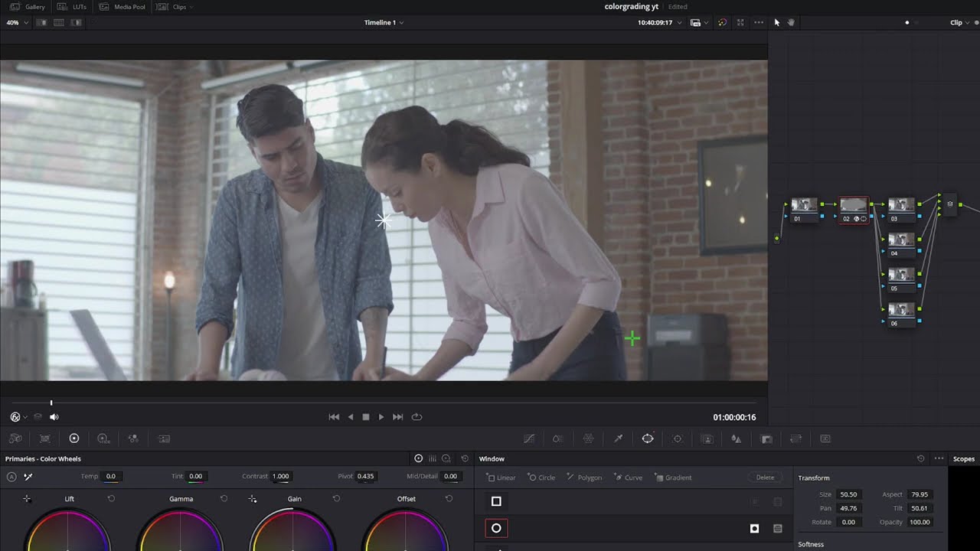Open the Timeline 1 dropdown

point(384,22)
